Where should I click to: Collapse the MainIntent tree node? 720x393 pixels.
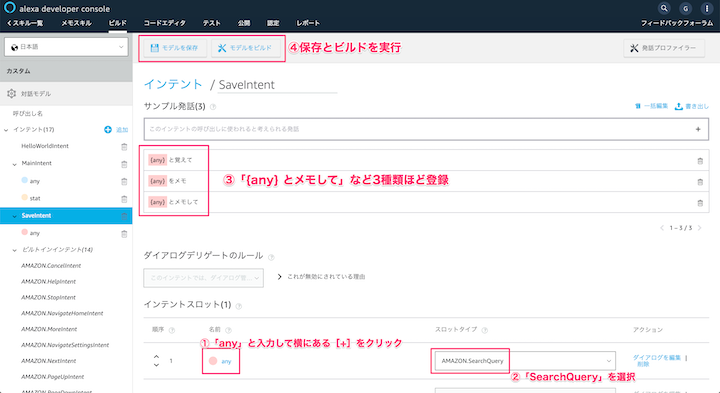[14, 164]
